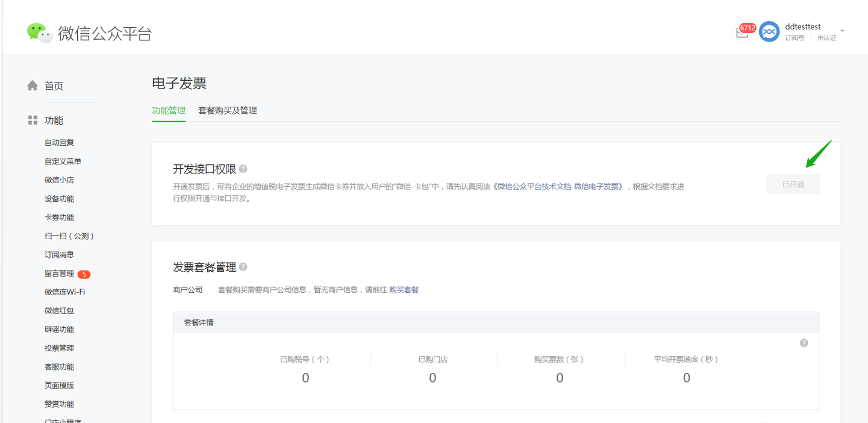868x423 pixels.
Task: Open 留言管理 with 5 badge
Action: [x=67, y=274]
